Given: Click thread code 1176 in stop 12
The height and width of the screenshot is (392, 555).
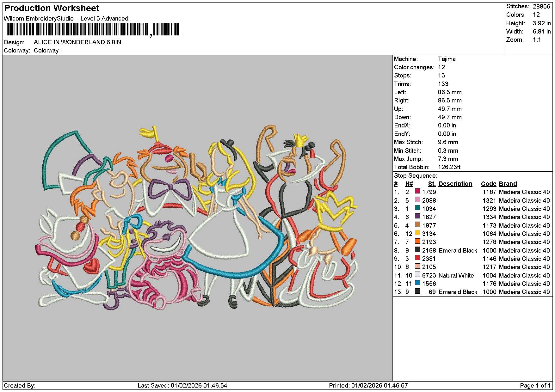Looking at the screenshot, I should point(490,284).
